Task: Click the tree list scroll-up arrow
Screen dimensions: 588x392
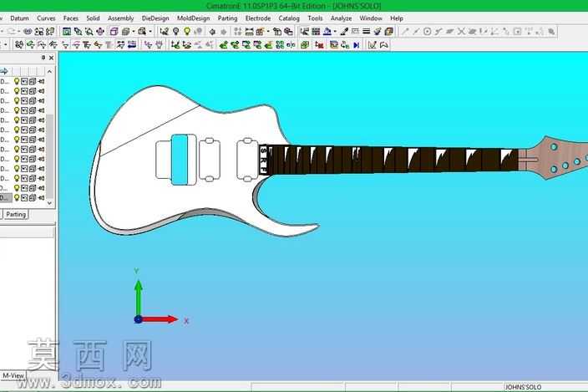Action: pyautogui.click(x=49, y=72)
